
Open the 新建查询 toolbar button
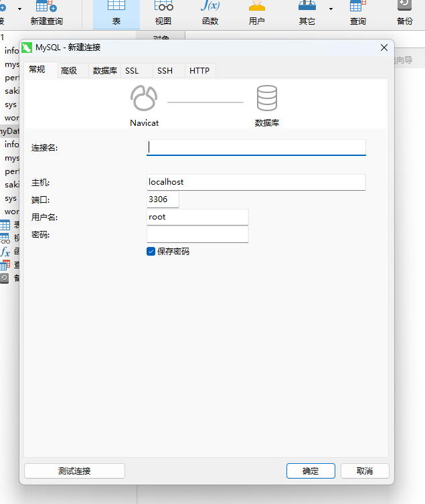pyautogui.click(x=47, y=13)
